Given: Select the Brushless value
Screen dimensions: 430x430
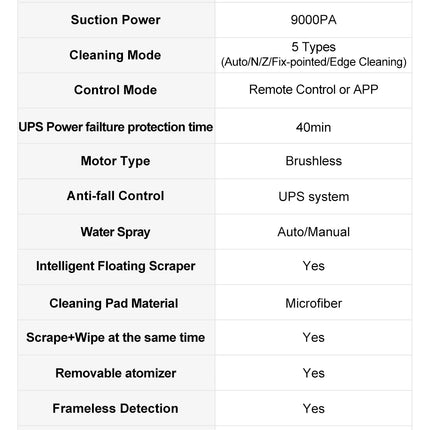Looking at the screenshot, I should pos(313,161).
